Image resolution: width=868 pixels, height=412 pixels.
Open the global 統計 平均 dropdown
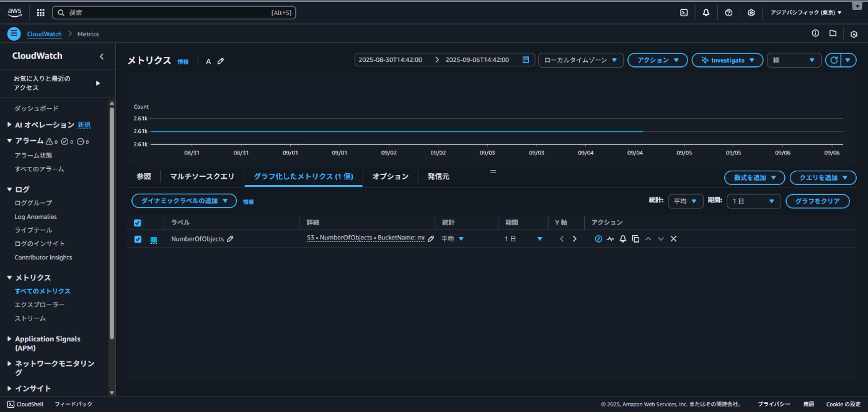(686, 201)
